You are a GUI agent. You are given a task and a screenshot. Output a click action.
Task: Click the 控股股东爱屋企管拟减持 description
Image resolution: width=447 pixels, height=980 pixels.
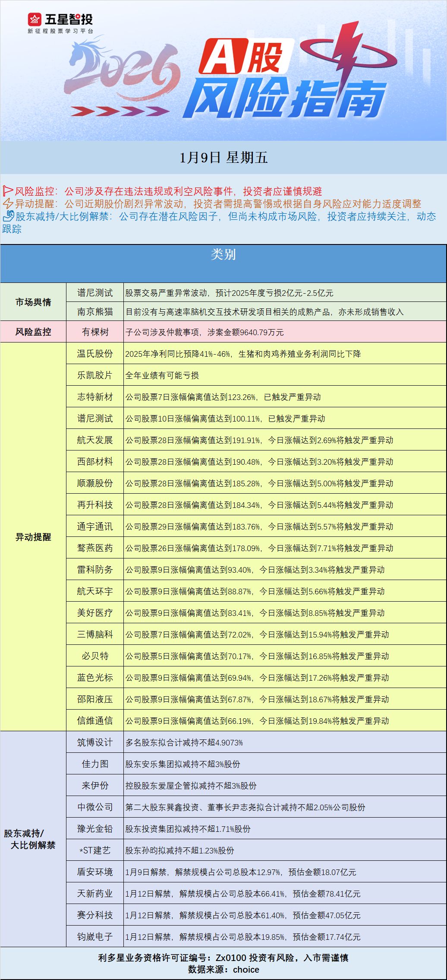pyautogui.click(x=170, y=785)
